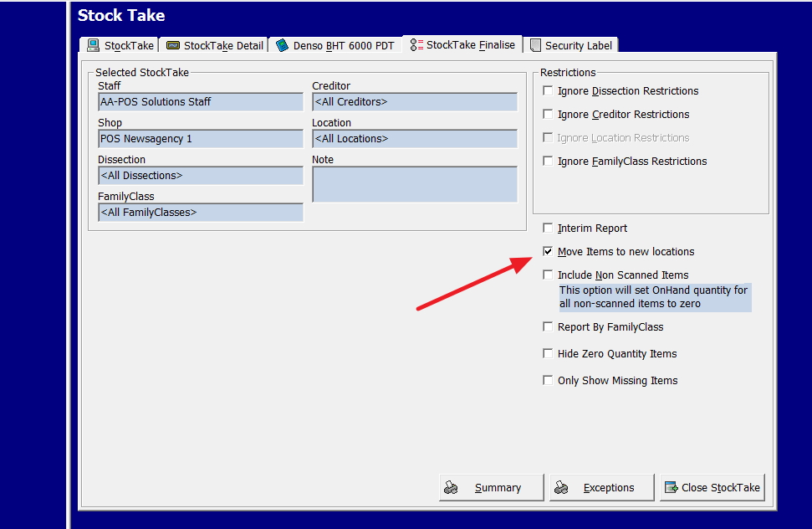Screen dimensions: 812x529
Task: Enable Ignore Dissection Restrictions
Action: 548,90
